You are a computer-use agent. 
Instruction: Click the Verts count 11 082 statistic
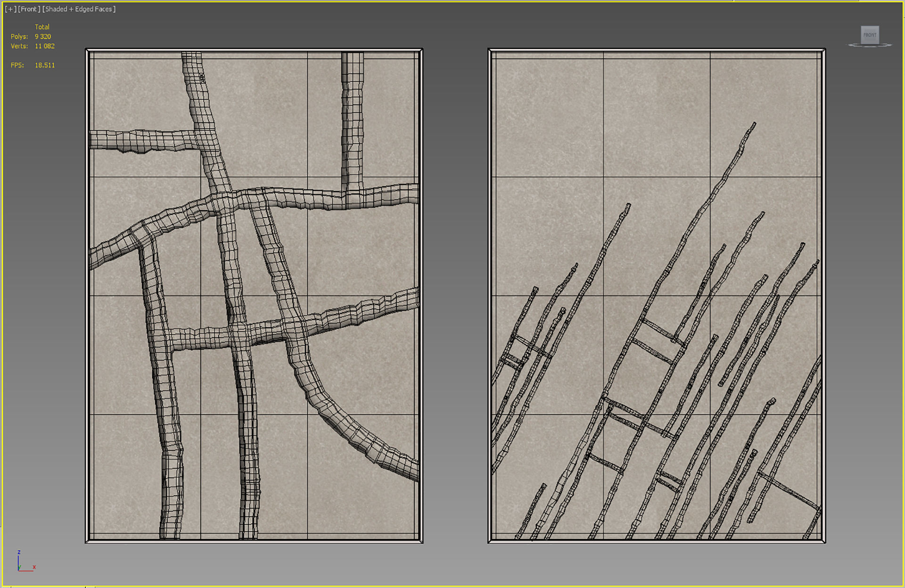44,46
